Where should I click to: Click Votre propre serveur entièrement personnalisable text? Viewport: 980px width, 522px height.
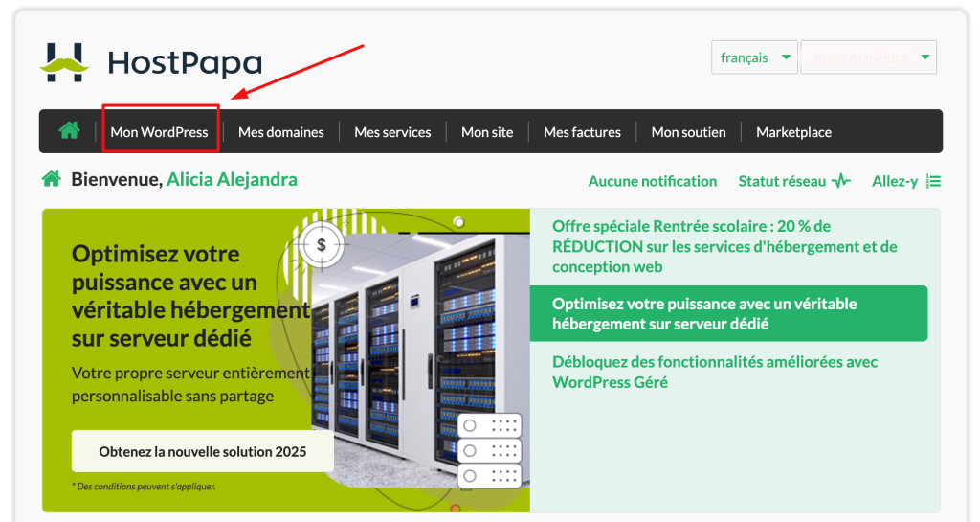point(190,384)
